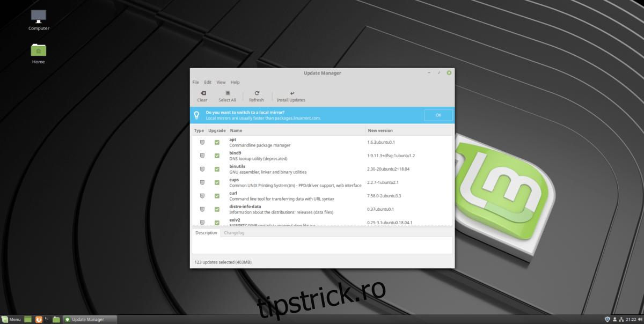The height and width of the screenshot is (324, 644).
Task: Click the shield type icon for binutils
Action: (202, 170)
